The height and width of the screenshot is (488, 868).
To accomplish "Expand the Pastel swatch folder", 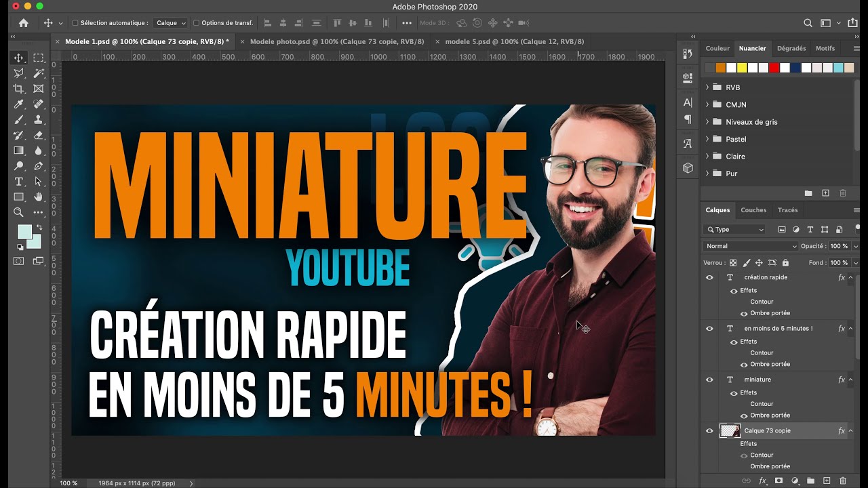I will [x=707, y=139].
